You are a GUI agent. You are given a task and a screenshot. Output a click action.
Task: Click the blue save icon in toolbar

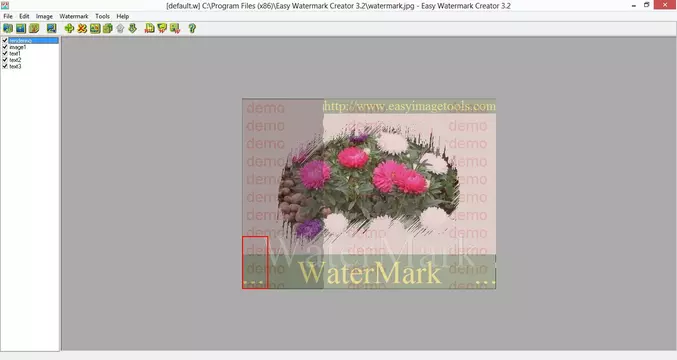pyautogui.click(x=21, y=28)
